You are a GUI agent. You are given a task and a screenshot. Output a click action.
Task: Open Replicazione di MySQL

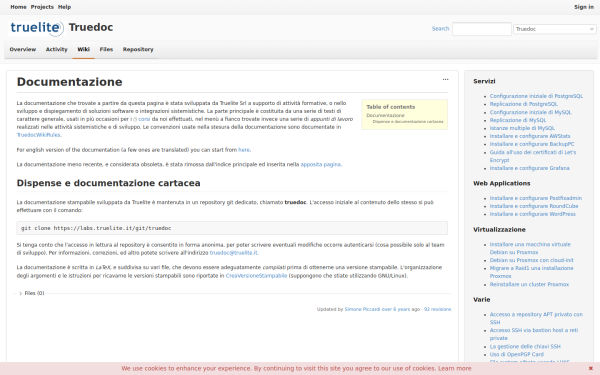(x=518, y=120)
